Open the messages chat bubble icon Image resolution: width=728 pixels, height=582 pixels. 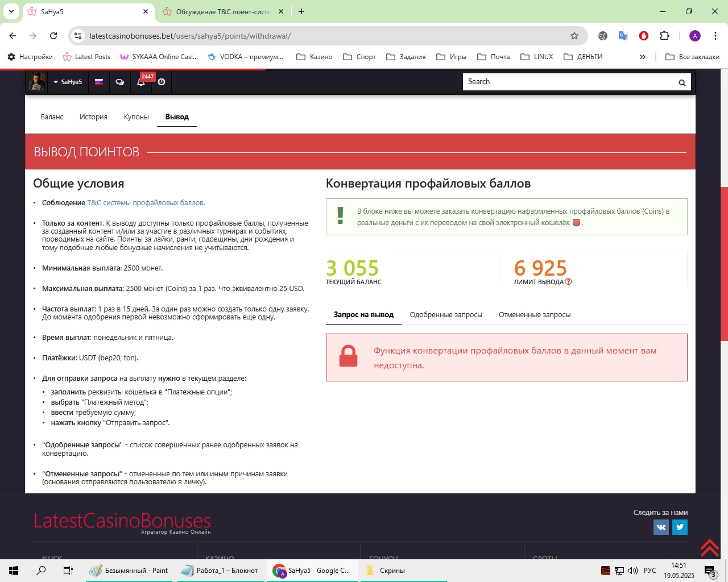click(119, 82)
